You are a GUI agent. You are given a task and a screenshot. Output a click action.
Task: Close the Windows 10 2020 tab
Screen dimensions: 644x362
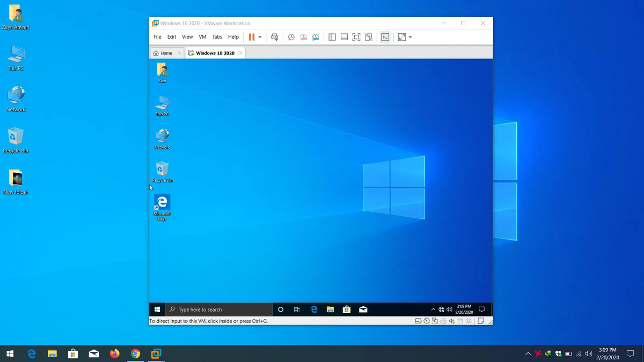click(x=240, y=53)
